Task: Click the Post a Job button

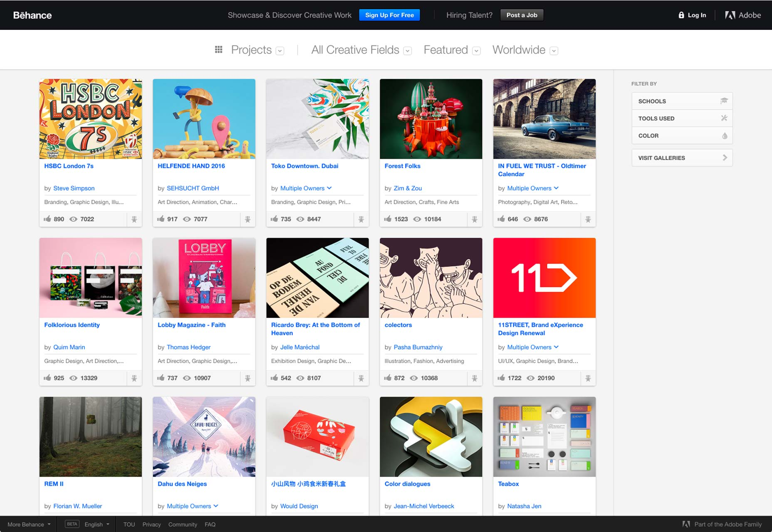Action: coord(522,15)
